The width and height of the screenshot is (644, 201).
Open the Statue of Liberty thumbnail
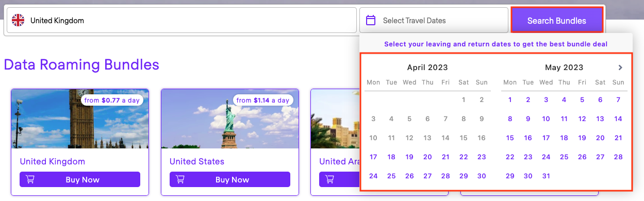click(x=230, y=119)
